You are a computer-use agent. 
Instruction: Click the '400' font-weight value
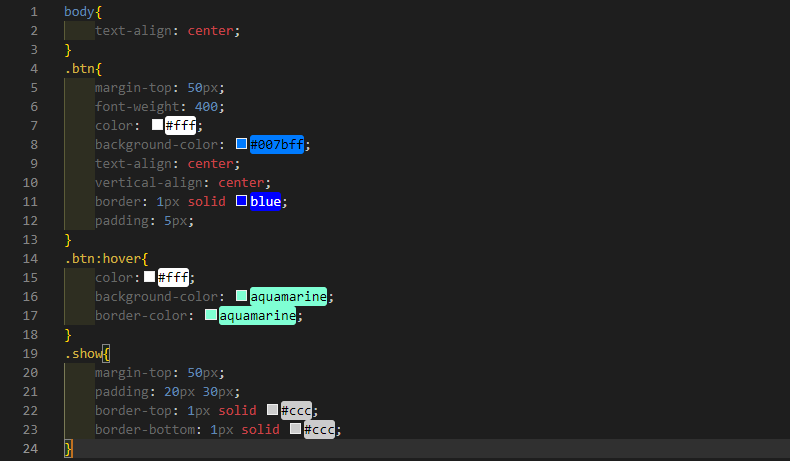[206, 107]
